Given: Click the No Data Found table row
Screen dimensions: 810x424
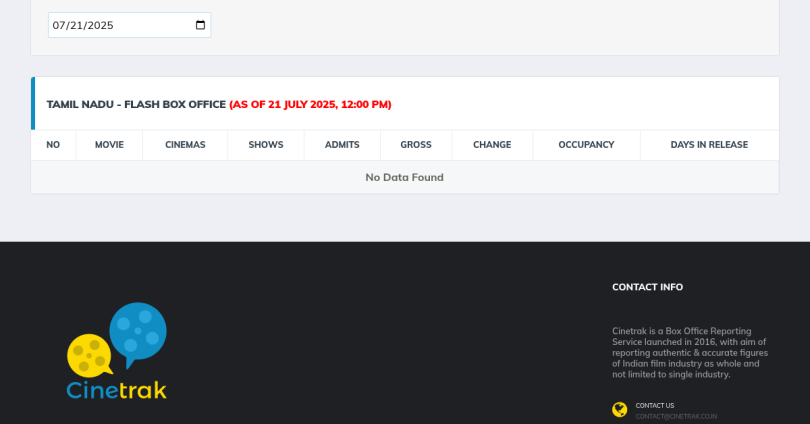Looking at the screenshot, I should tap(404, 177).
